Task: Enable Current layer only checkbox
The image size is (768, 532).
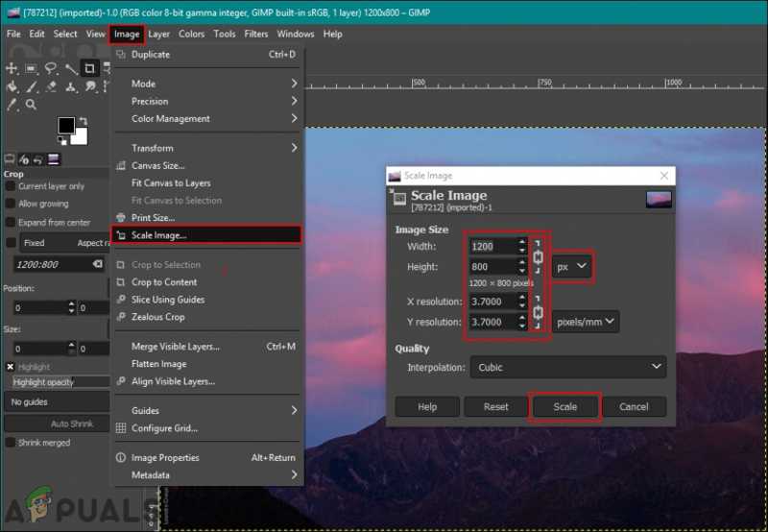Action: coord(11,186)
